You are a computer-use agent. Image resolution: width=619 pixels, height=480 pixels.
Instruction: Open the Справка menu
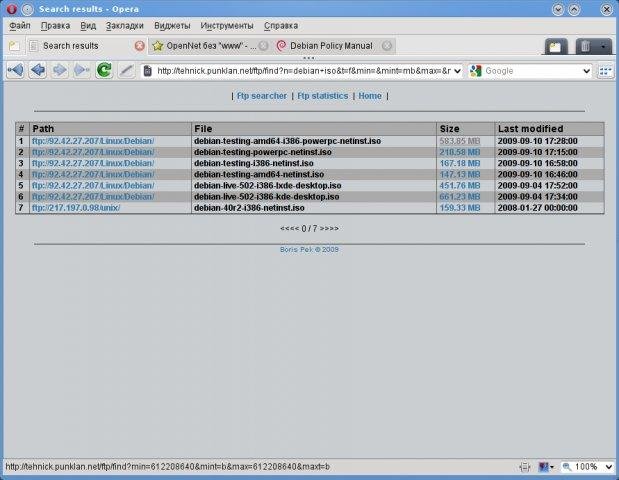pos(281,26)
